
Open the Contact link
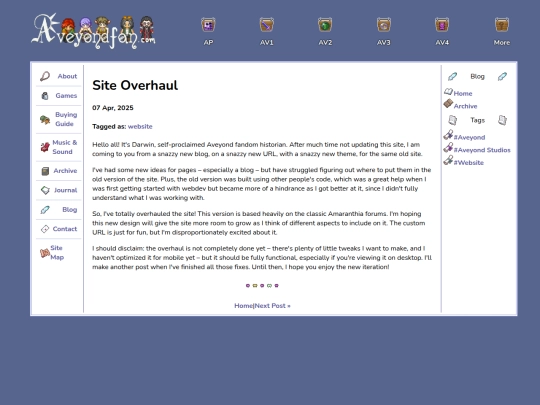click(x=65, y=229)
